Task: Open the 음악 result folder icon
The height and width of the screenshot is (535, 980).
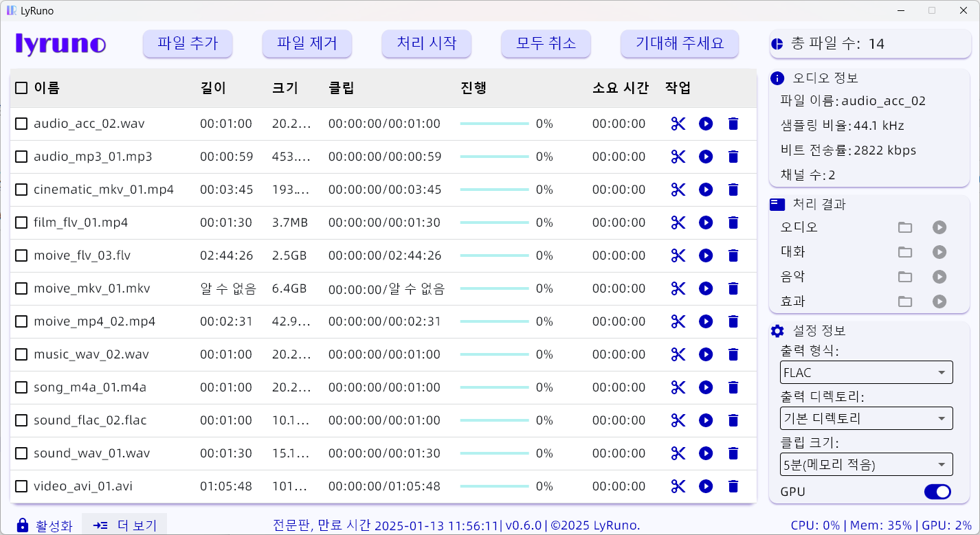Action: click(x=905, y=277)
